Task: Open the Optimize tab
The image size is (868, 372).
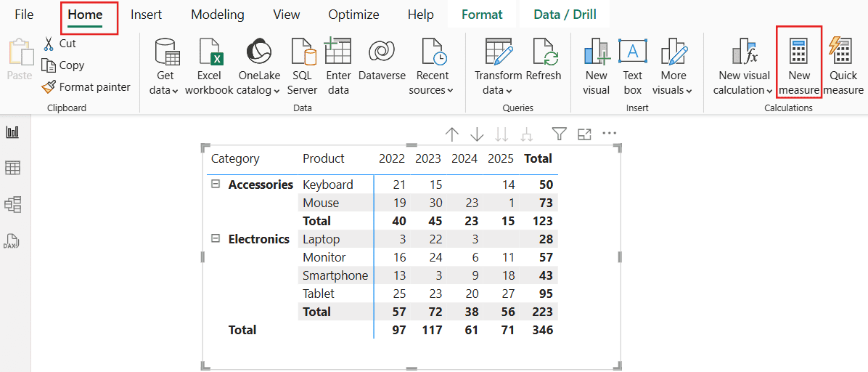Action: (353, 15)
